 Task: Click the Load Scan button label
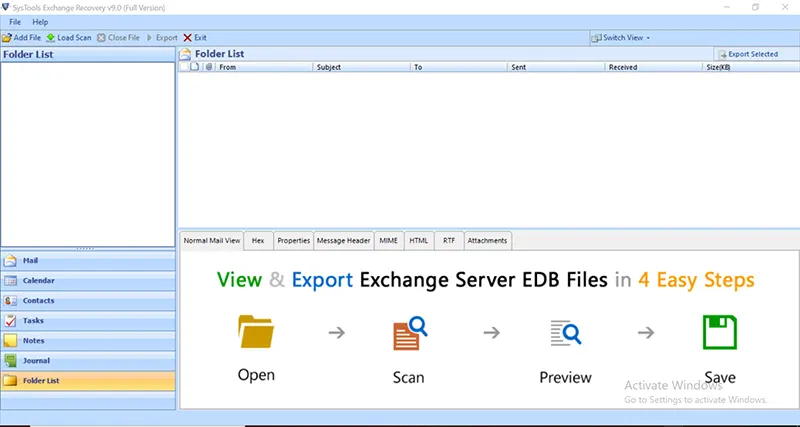click(74, 38)
